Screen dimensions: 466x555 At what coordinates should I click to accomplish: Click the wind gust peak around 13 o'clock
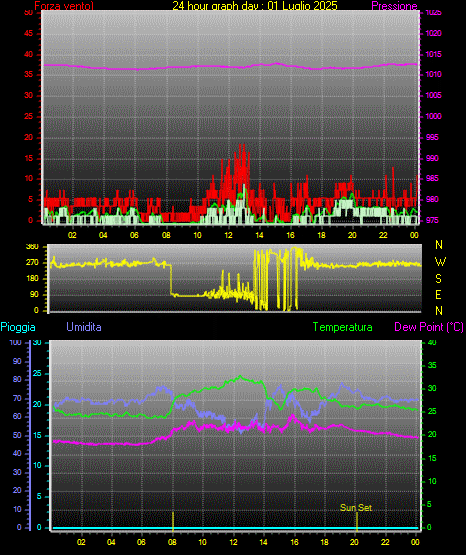242,145
